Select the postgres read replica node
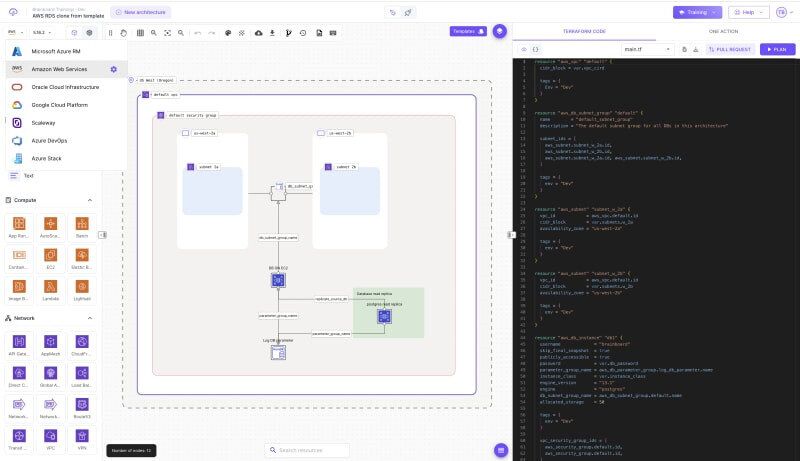 (x=384, y=317)
